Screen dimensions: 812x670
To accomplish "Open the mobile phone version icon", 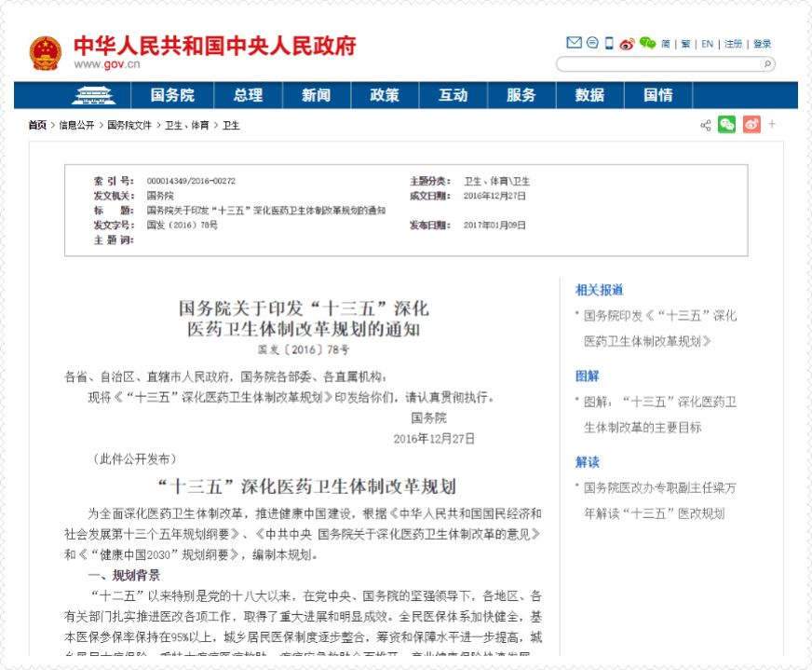I will (x=609, y=43).
